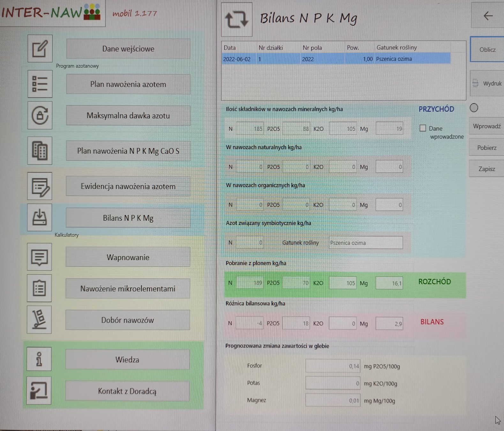Click the pencil icon beside Dane wejściowe

click(x=40, y=49)
